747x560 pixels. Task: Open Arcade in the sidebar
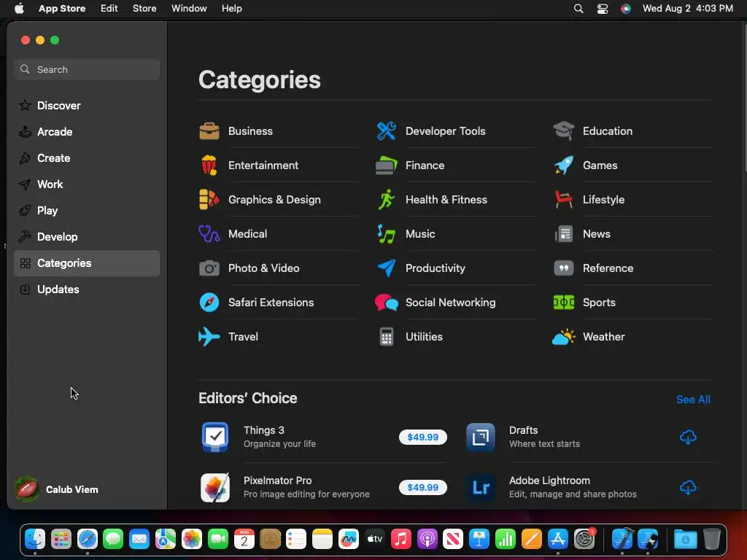87,132
